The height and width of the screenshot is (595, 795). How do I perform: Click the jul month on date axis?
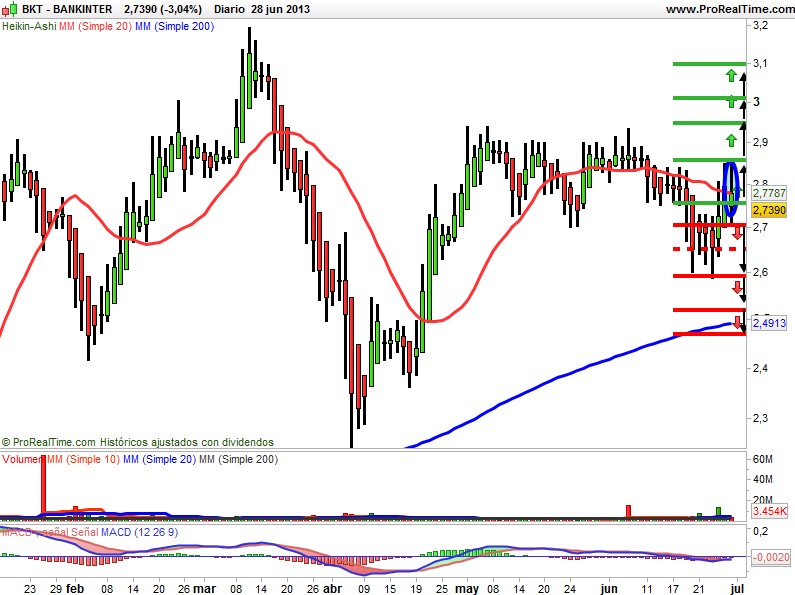738,588
